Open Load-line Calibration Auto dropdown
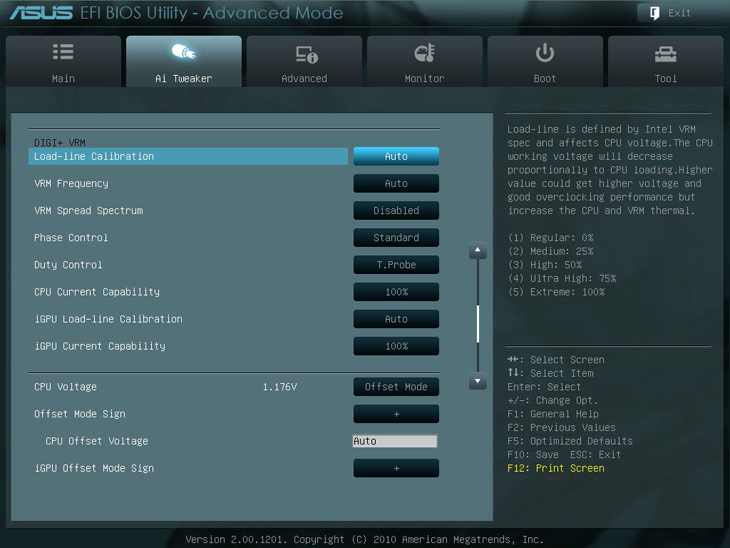Screen dimensions: 730x548 point(396,157)
